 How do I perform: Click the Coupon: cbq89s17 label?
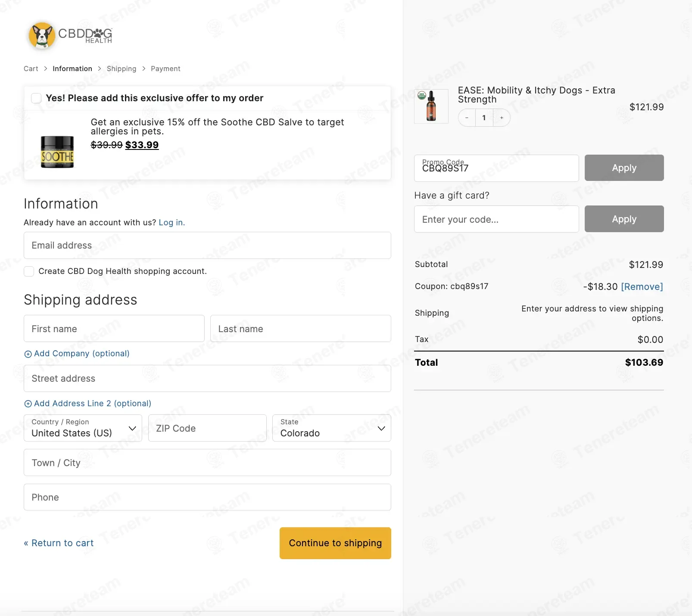pyautogui.click(x=452, y=286)
